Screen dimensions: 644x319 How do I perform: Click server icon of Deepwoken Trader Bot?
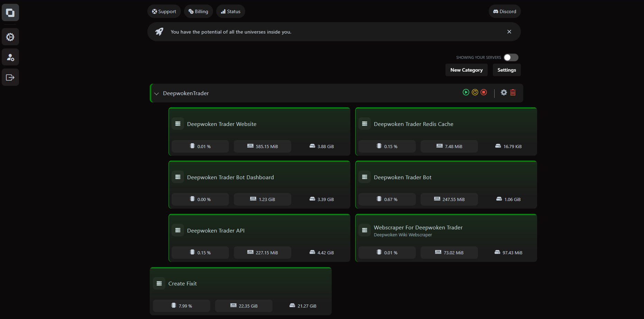click(x=365, y=177)
